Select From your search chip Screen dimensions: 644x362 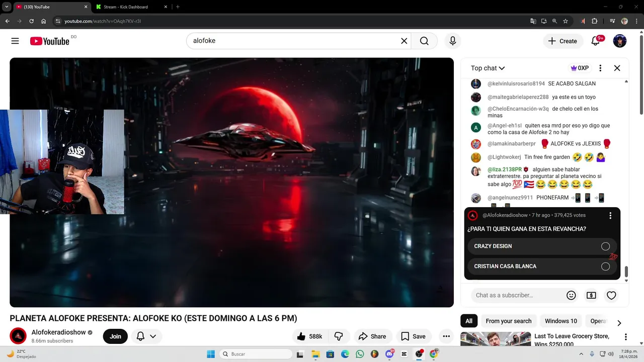click(x=509, y=321)
